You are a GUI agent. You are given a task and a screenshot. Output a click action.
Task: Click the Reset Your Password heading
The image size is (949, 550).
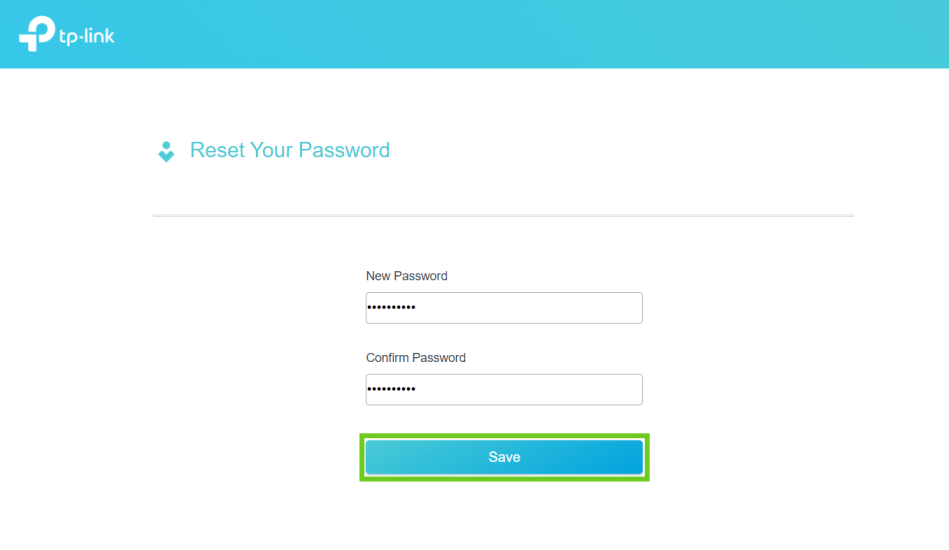point(290,151)
